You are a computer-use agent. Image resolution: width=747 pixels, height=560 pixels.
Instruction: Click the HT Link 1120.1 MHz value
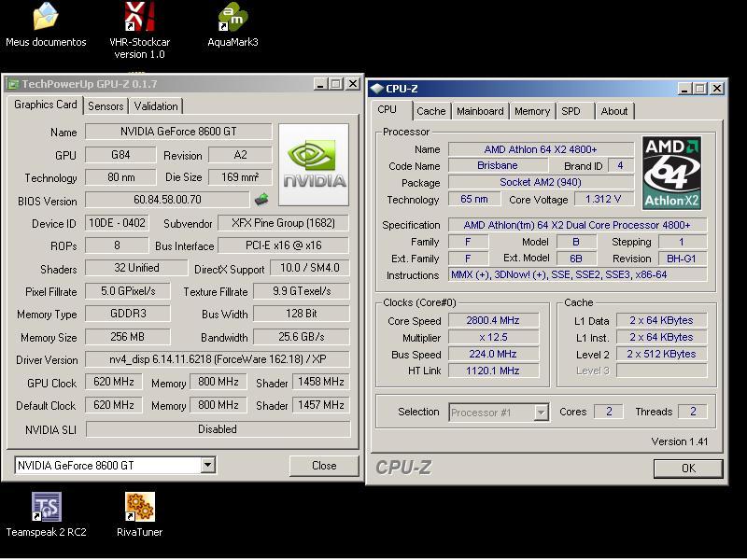pos(493,371)
